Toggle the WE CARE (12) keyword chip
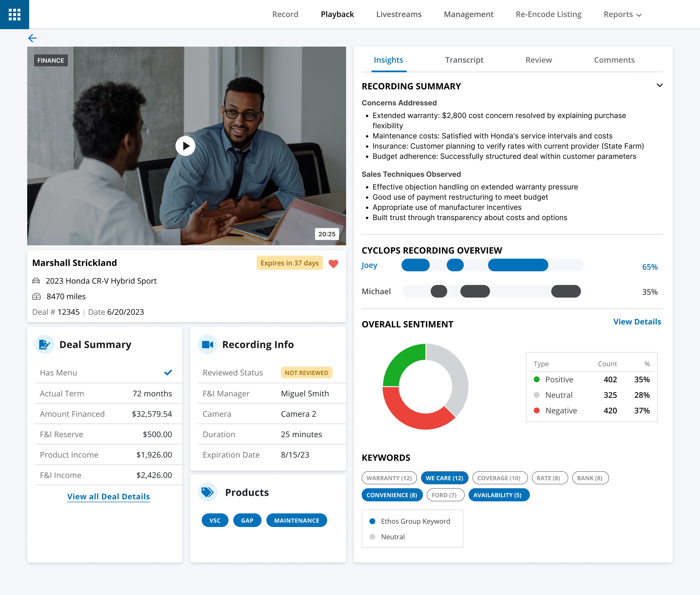 click(x=444, y=478)
